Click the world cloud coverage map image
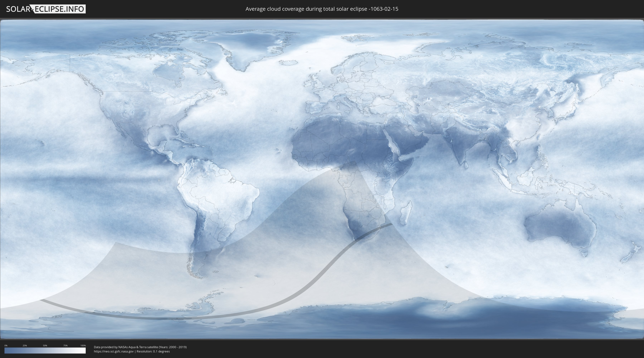The height and width of the screenshot is (358, 644). point(322,179)
